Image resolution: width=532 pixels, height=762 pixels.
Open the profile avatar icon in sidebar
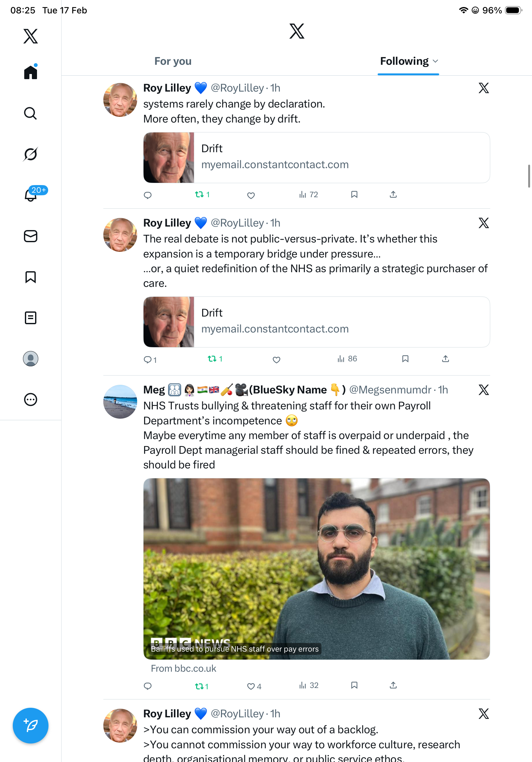[31, 359]
